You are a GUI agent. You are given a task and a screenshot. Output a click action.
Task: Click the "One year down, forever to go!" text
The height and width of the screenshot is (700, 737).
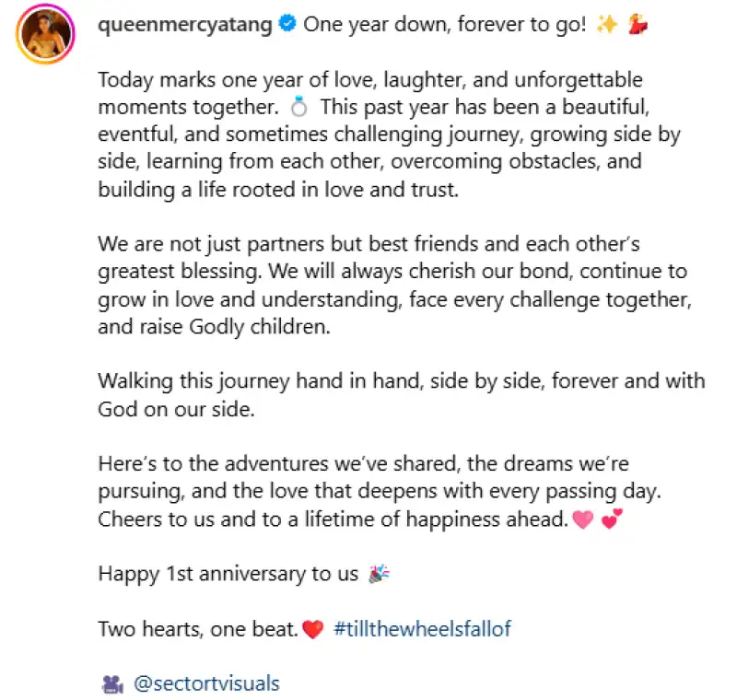(444, 25)
